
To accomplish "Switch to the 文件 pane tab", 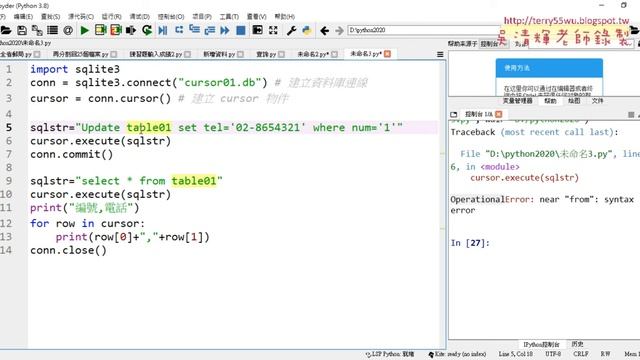I will pyautogui.click(x=598, y=101).
